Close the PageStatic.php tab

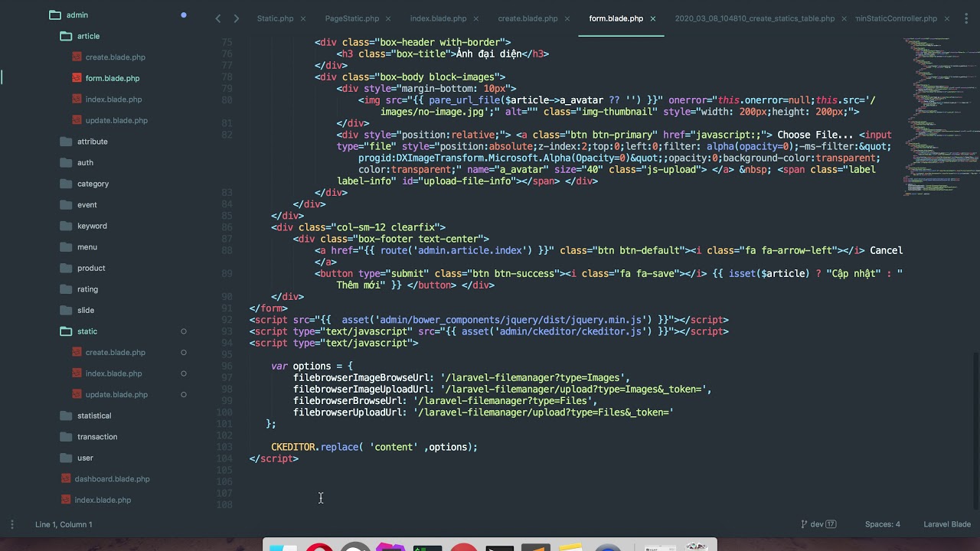click(389, 18)
